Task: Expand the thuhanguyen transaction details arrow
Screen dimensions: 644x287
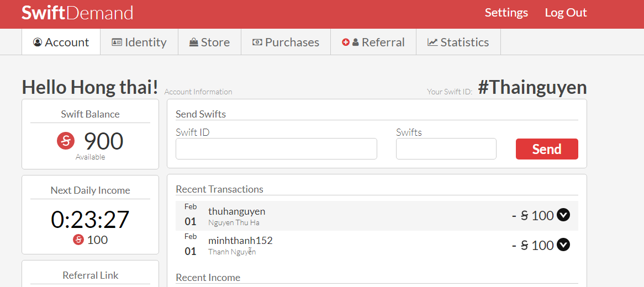Action: click(x=563, y=215)
